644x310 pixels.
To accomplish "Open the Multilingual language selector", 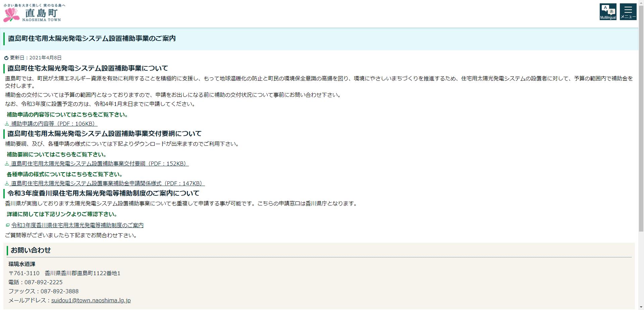I will click(x=608, y=12).
